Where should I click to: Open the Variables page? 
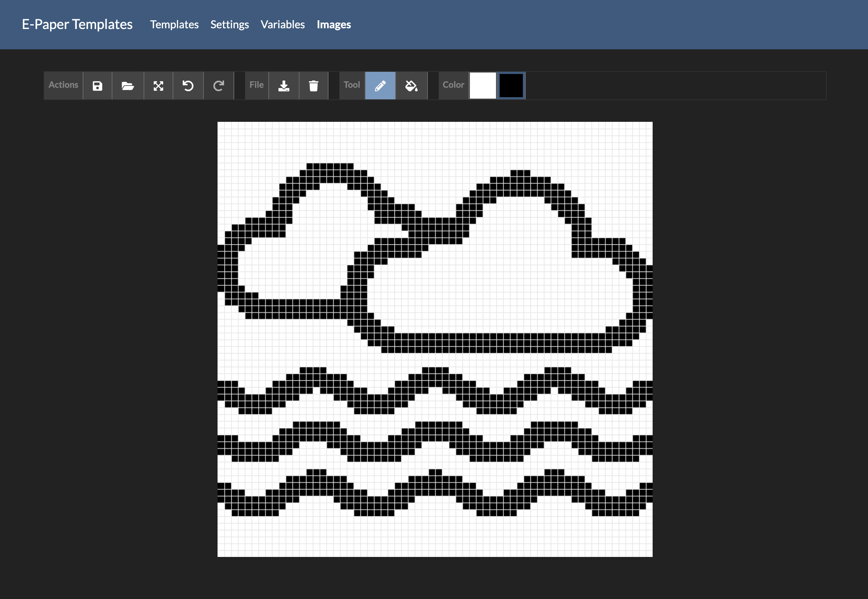282,25
